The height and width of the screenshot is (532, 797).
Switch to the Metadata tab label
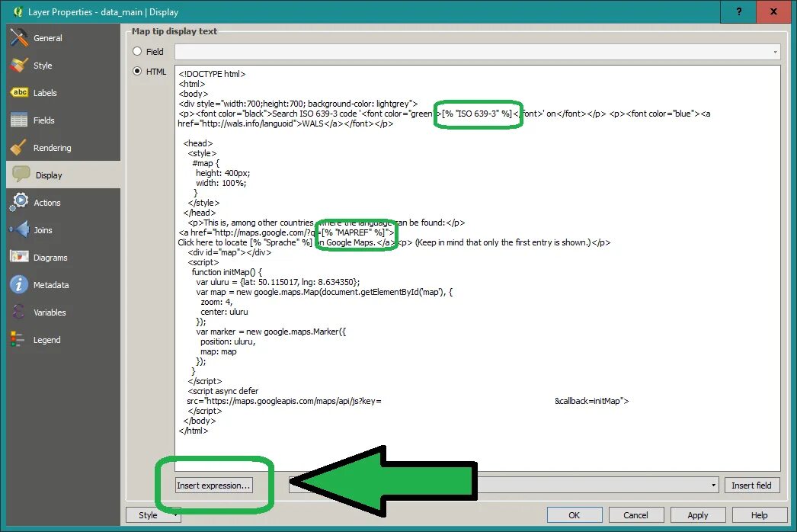click(x=51, y=285)
